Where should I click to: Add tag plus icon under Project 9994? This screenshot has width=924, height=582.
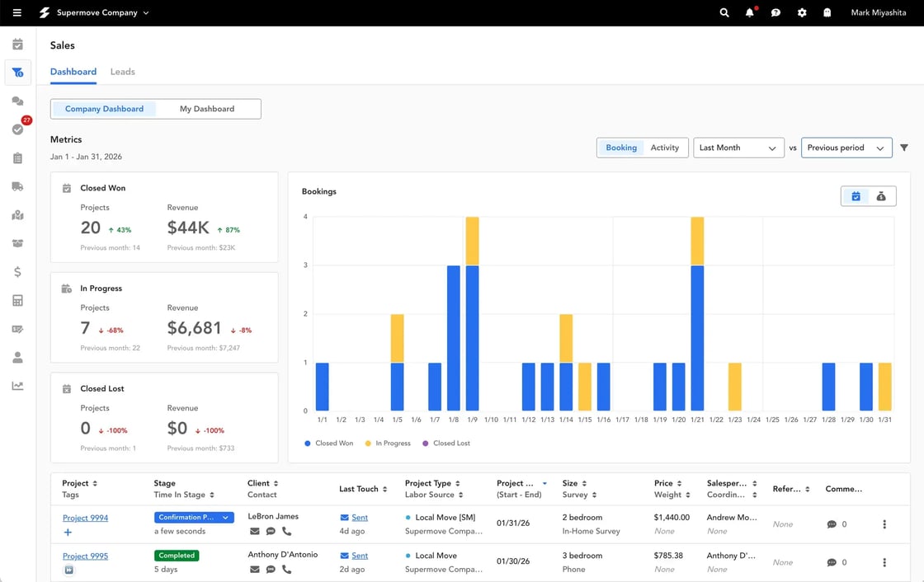tap(68, 533)
